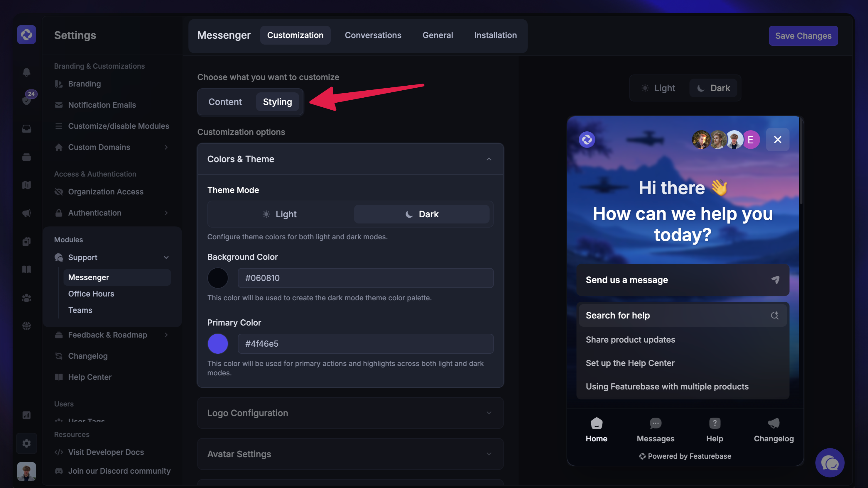Screen dimensions: 868x488
Task: Switch Theme Mode to Light
Action: 280,214
